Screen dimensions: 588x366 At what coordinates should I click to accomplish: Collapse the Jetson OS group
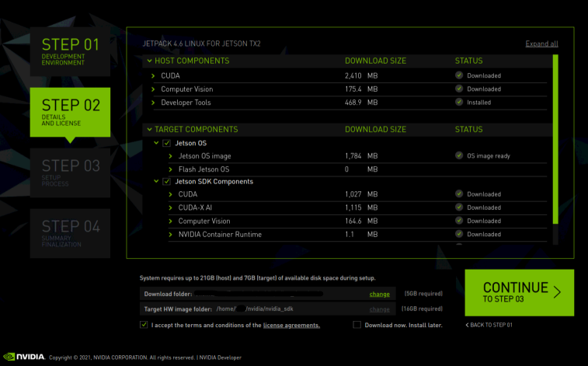pyautogui.click(x=156, y=143)
